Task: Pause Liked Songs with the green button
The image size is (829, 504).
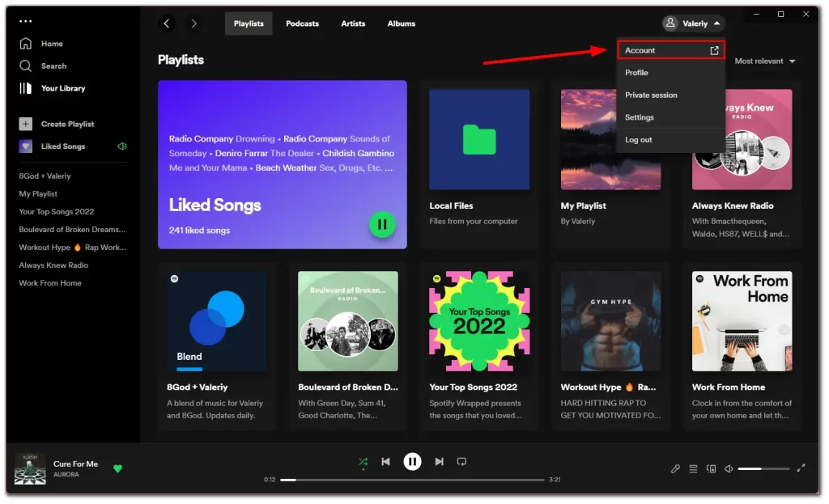Action: tap(382, 225)
